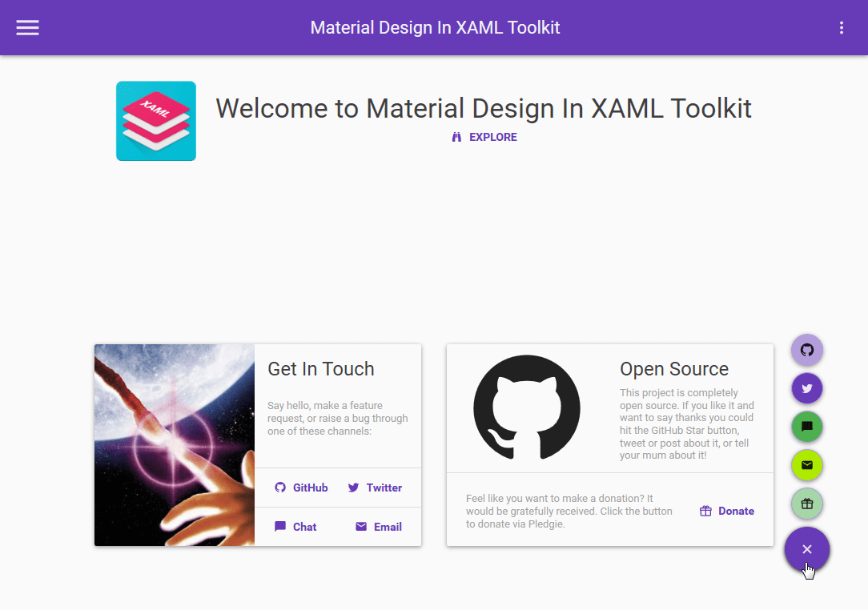Image resolution: width=868 pixels, height=610 pixels.
Task: Click the binoculars icon next to EXPLORE
Action: [457, 136]
